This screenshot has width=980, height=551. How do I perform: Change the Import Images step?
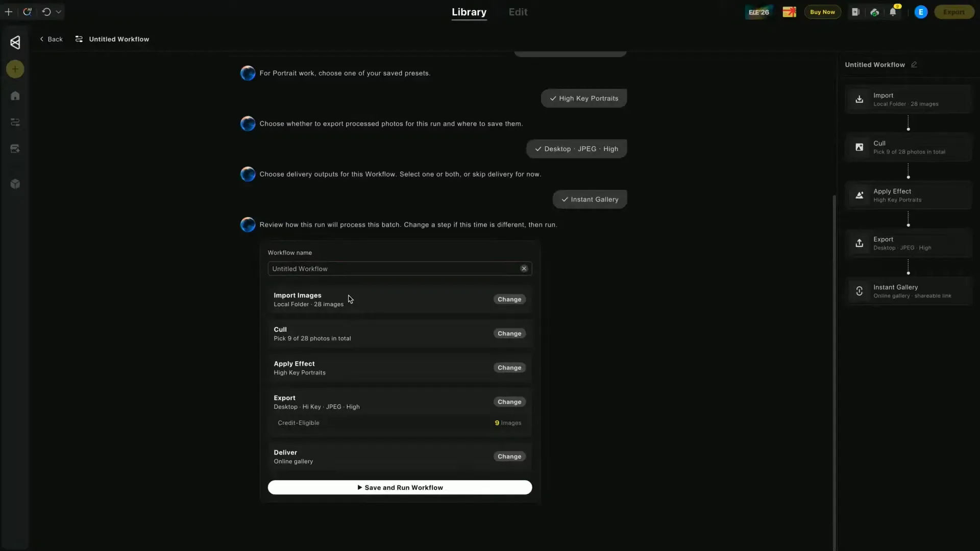point(509,299)
